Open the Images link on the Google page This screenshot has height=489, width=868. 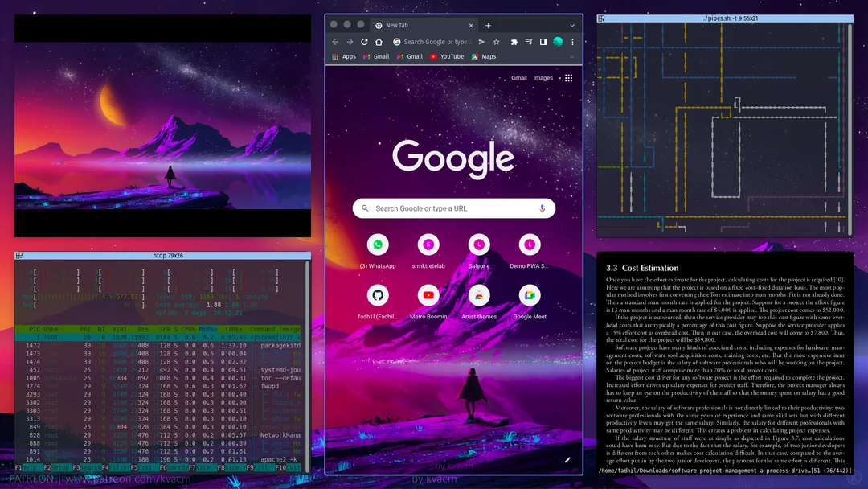point(543,77)
